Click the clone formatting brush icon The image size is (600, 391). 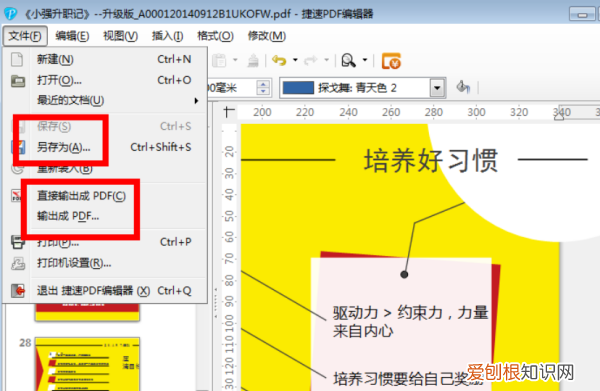pos(253,60)
